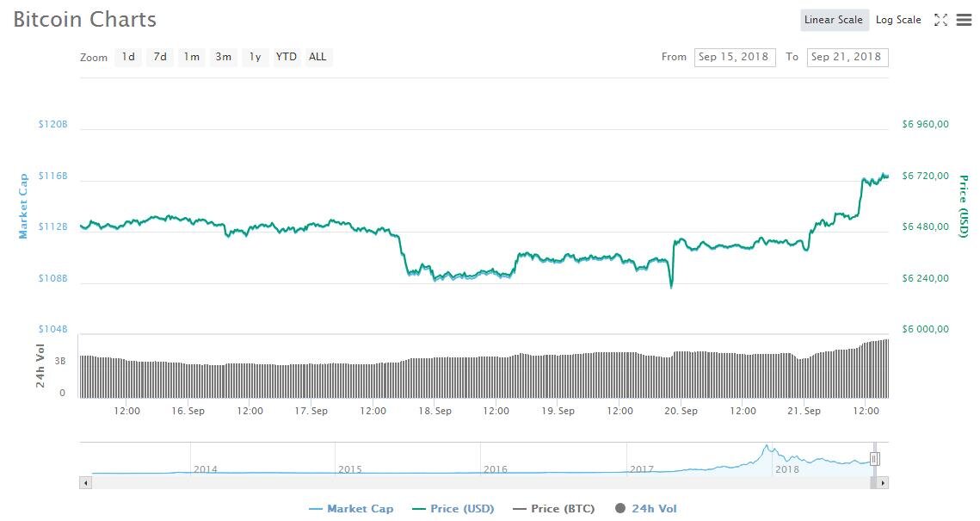Click the navigator range right handle
The image size is (980, 521).
(874, 459)
